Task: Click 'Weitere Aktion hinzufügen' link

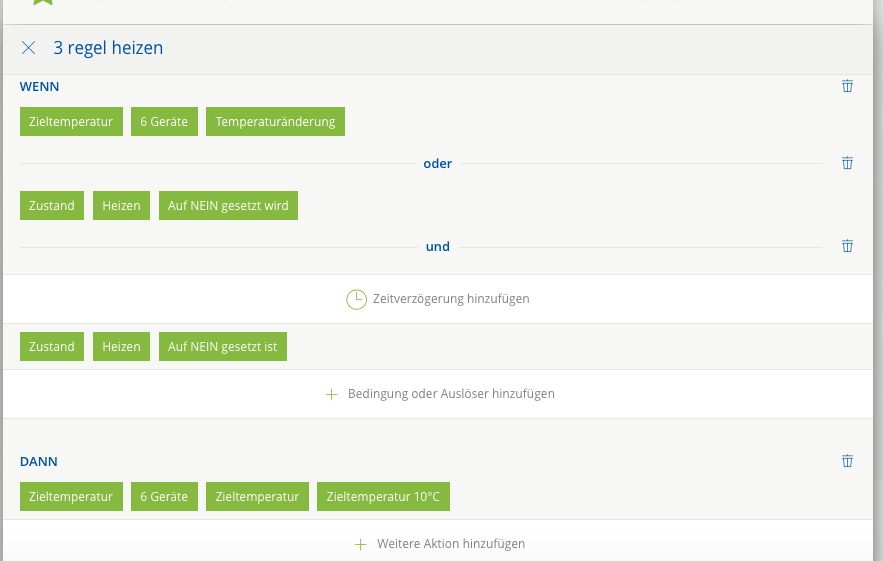Action: [451, 544]
